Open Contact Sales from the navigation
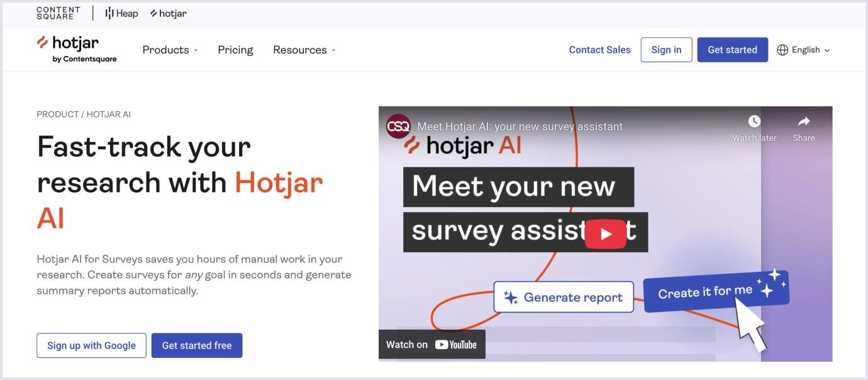 pos(599,49)
